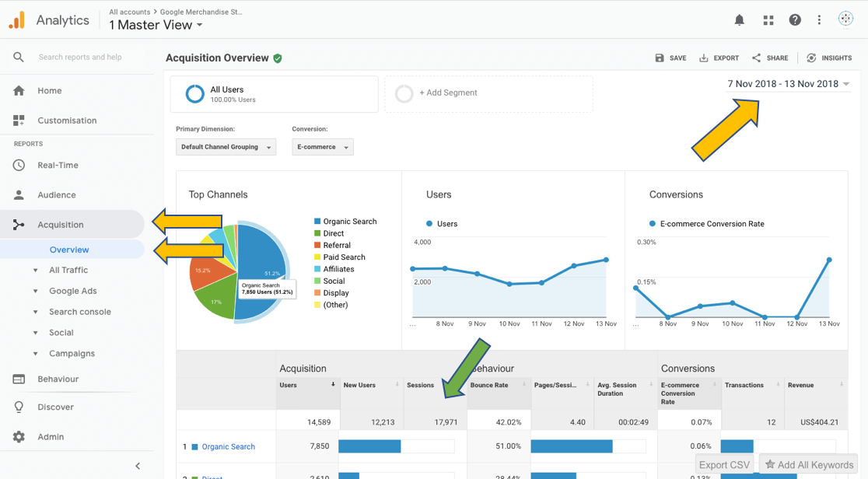
Task: Open the Google apps grid icon
Action: click(x=768, y=20)
